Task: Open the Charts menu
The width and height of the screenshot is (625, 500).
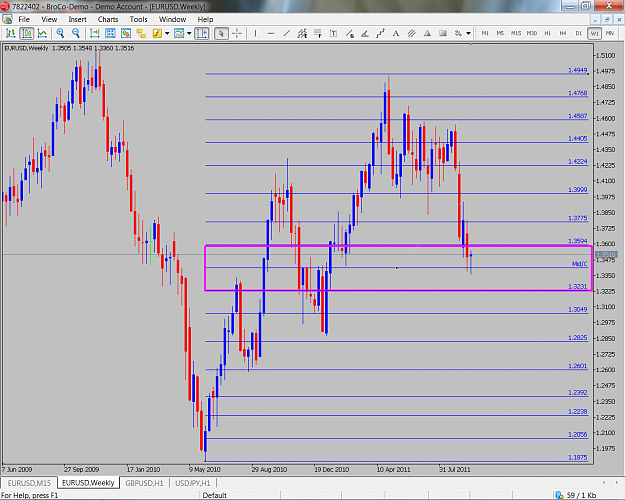Action: click(x=108, y=19)
